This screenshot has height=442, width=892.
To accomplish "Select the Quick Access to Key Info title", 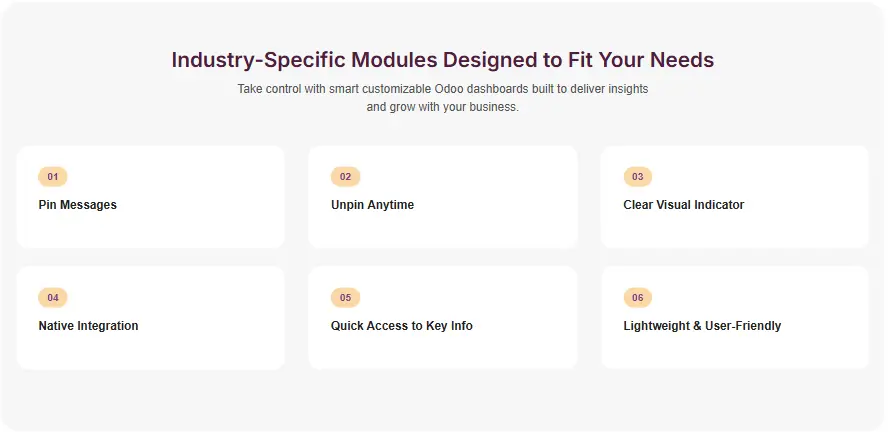I will pos(401,326).
